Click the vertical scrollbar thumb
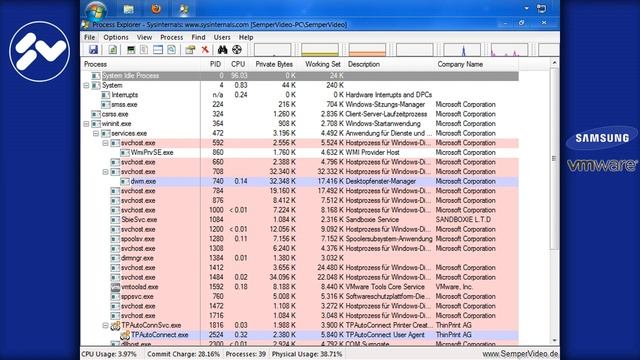 pyautogui.click(x=554, y=158)
